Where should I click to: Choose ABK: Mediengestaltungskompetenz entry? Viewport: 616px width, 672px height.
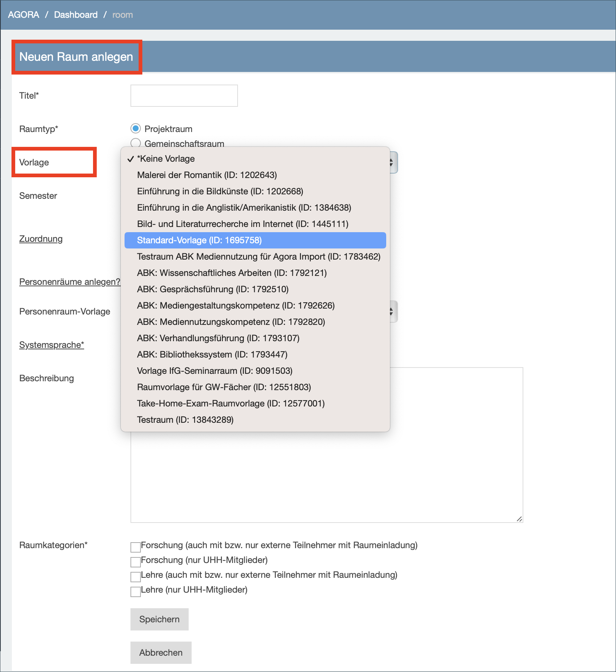pyautogui.click(x=255, y=306)
